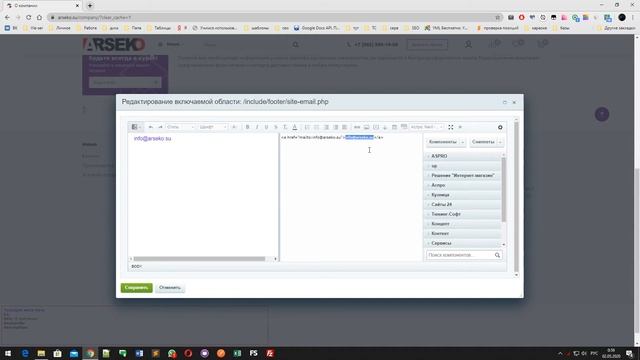Open the Google Docs API bookmark
The height and width of the screenshot is (360, 640).
(x=317, y=28)
